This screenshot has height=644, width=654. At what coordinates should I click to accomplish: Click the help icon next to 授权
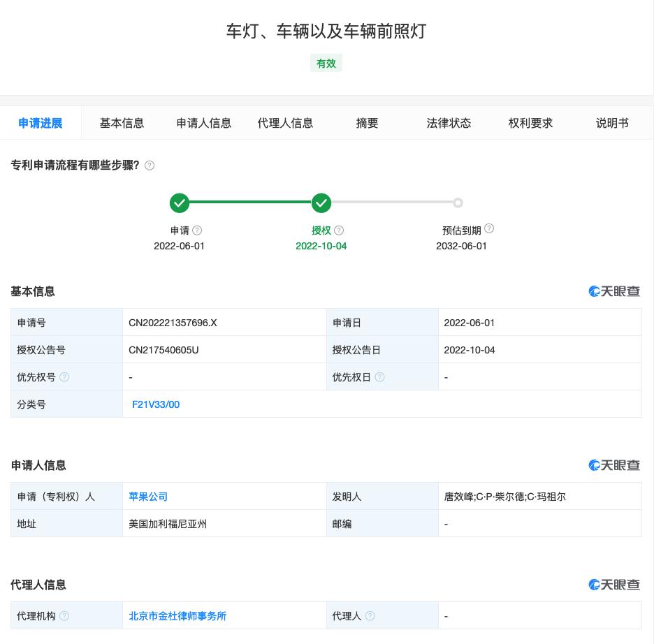click(x=339, y=230)
